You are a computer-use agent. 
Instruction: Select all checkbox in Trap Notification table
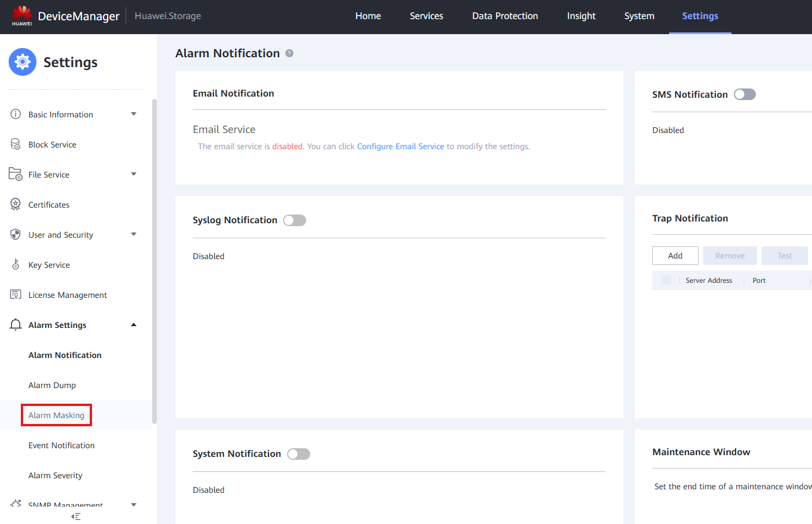[666, 280]
